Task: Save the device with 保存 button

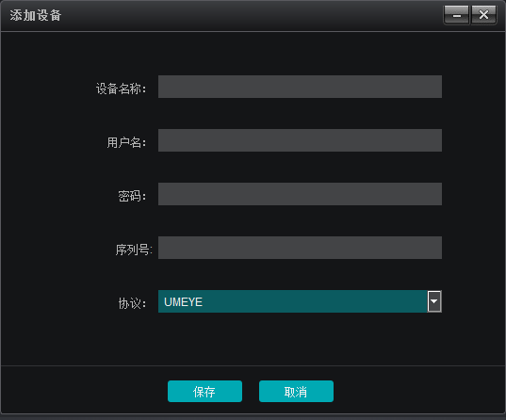Action: coord(204,392)
